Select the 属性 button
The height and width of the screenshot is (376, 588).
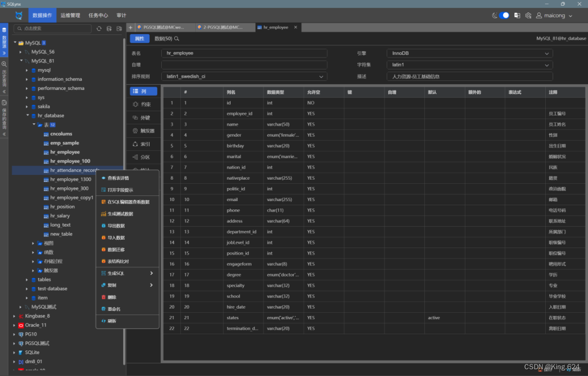tap(139, 39)
